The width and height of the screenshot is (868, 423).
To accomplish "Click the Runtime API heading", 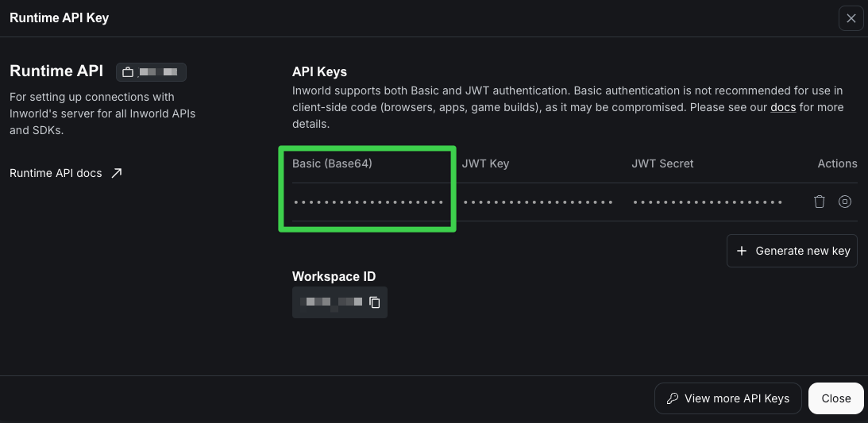I will click(x=56, y=71).
